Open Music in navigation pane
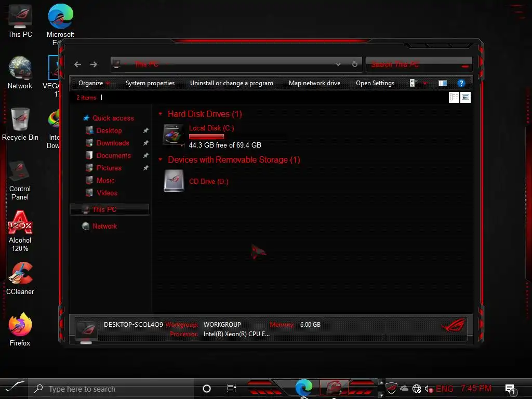Viewport: 532px width, 399px height. (x=105, y=180)
